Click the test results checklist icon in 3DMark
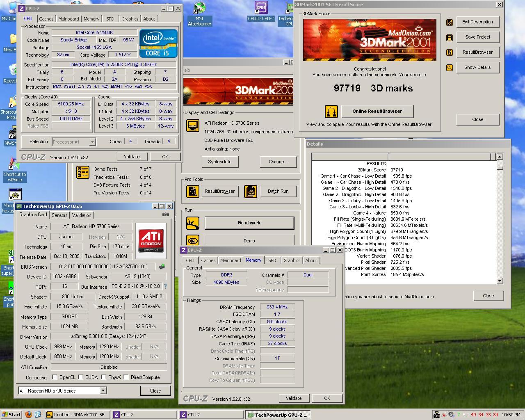Image resolution: width=525 pixels, height=420 pixels. coord(83,172)
